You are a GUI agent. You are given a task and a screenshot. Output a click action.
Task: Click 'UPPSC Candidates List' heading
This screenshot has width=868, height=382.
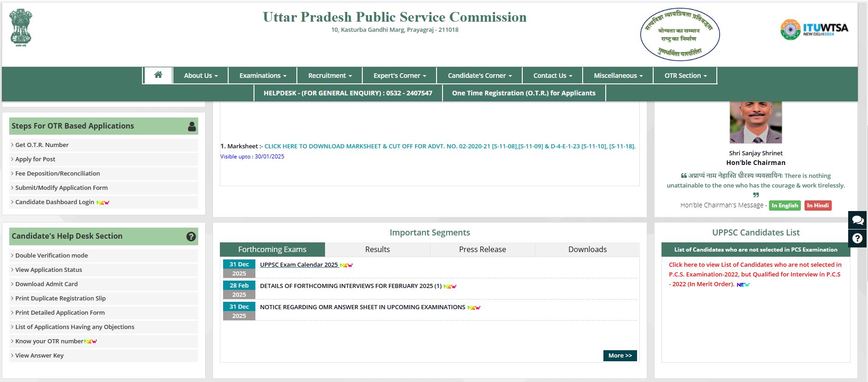point(756,233)
